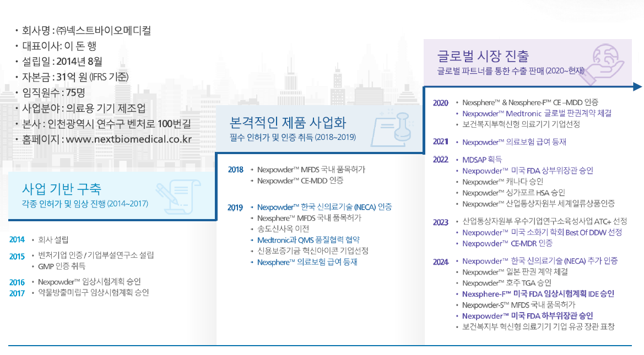Click the year label 2024

pos(440,262)
